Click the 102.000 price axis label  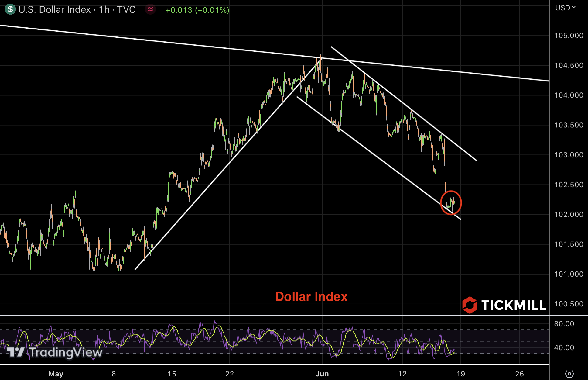(x=569, y=215)
